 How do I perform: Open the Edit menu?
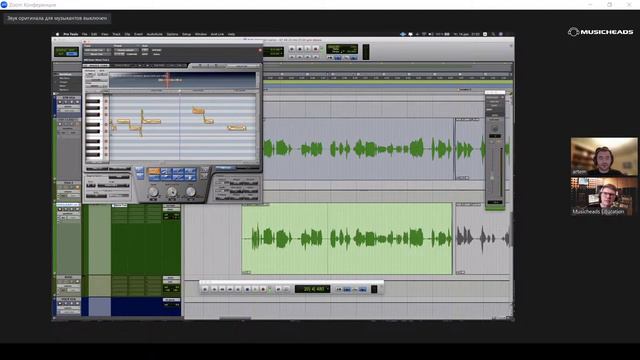tap(94, 34)
